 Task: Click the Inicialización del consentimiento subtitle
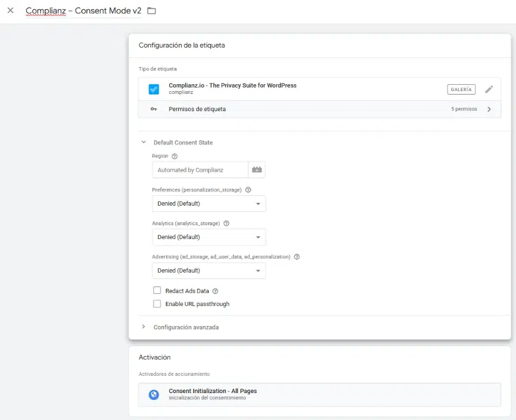click(x=208, y=398)
